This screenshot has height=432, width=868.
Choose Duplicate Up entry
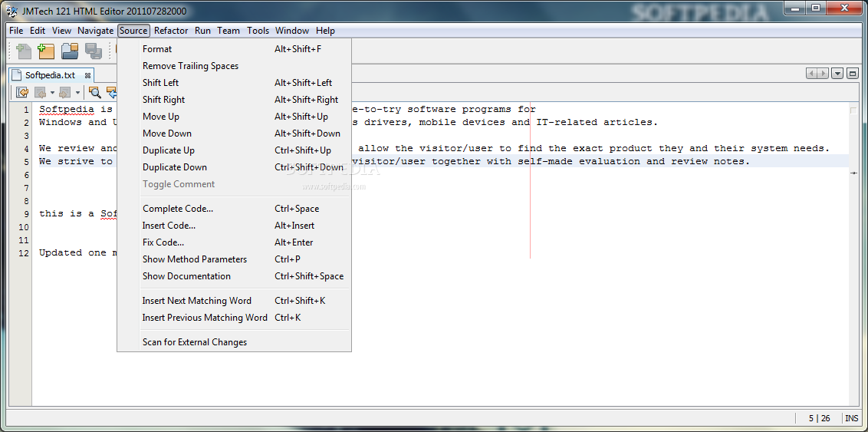pyautogui.click(x=234, y=150)
